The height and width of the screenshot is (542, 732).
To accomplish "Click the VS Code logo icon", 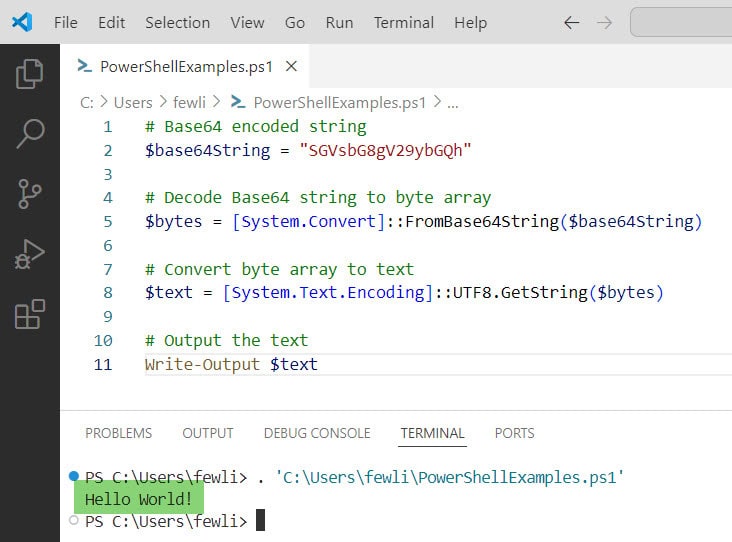I will (22, 22).
